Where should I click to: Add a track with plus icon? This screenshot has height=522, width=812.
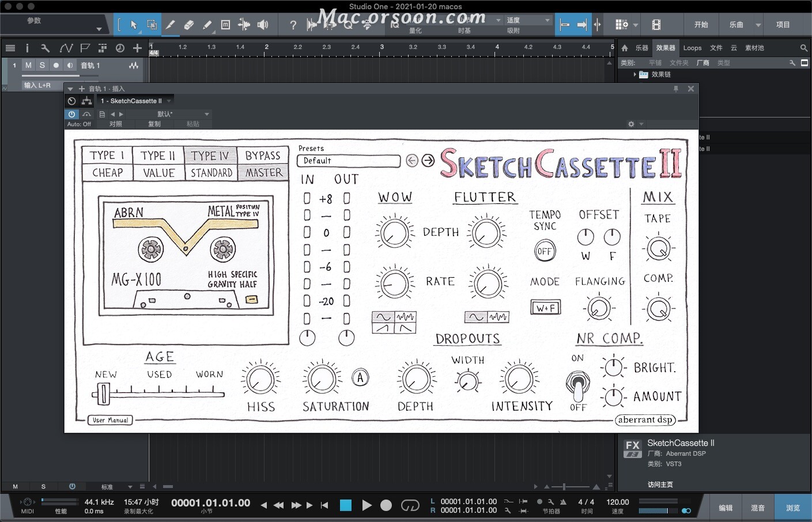tap(137, 48)
